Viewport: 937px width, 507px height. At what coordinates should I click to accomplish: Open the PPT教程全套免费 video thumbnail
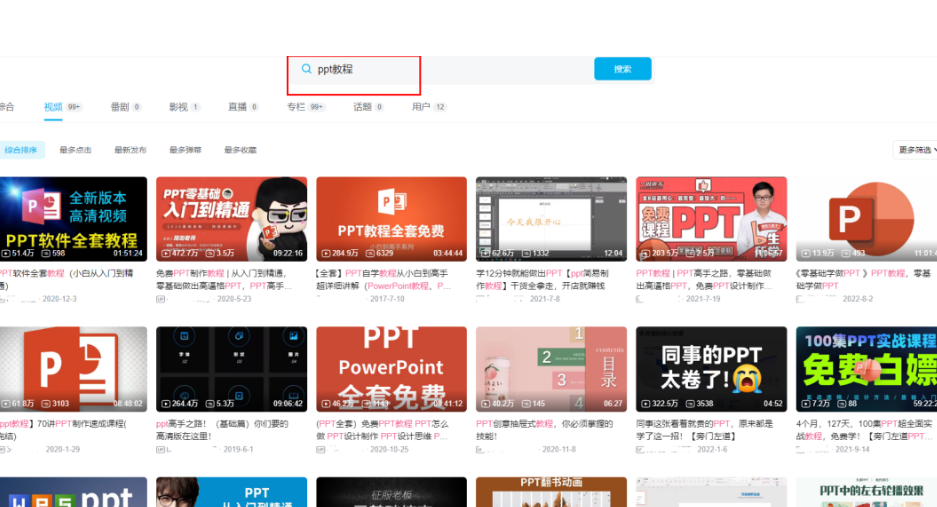pos(391,218)
